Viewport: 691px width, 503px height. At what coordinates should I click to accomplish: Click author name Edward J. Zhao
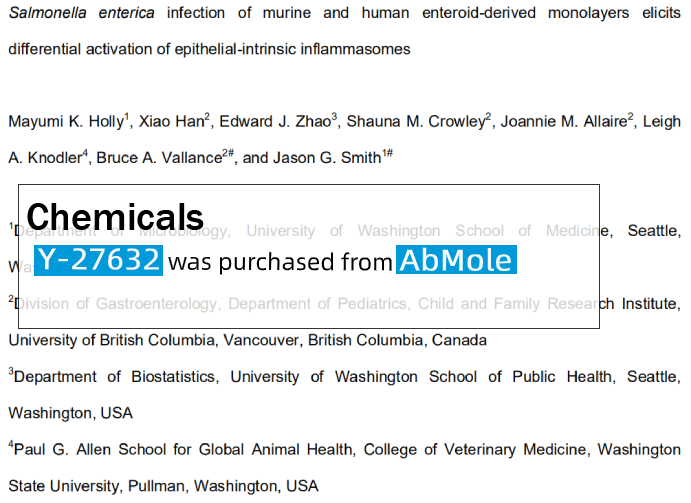coord(275,121)
